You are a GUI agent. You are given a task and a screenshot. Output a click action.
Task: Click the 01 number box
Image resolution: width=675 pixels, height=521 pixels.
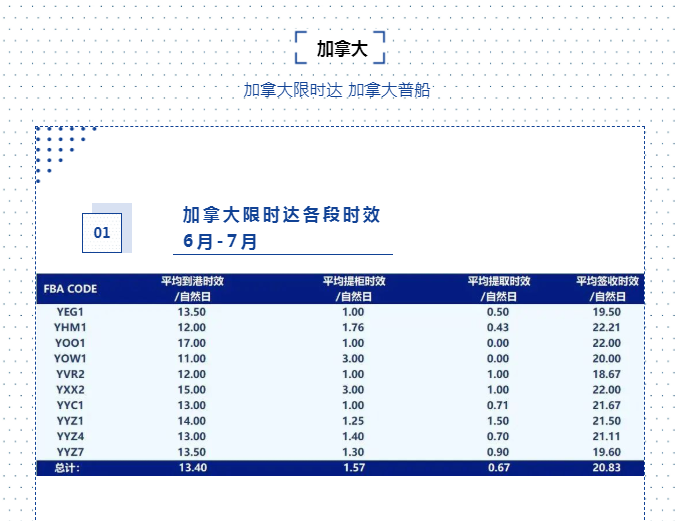[x=102, y=233]
